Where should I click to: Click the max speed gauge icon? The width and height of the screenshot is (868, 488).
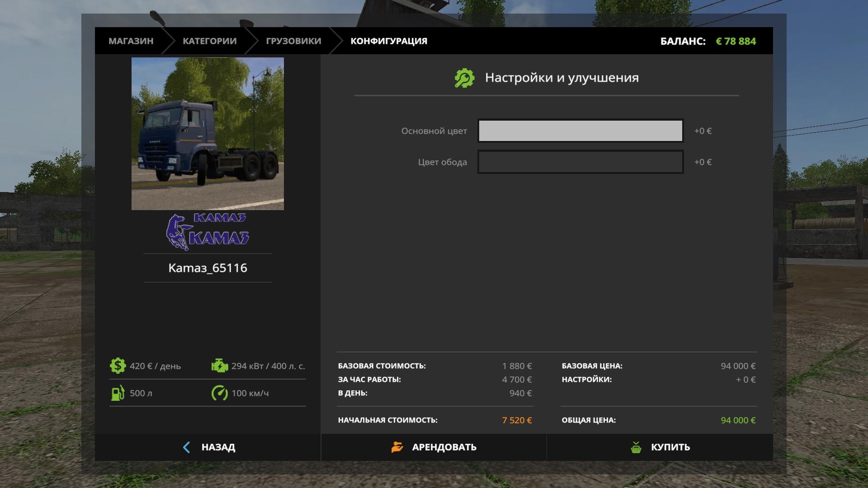[219, 393]
